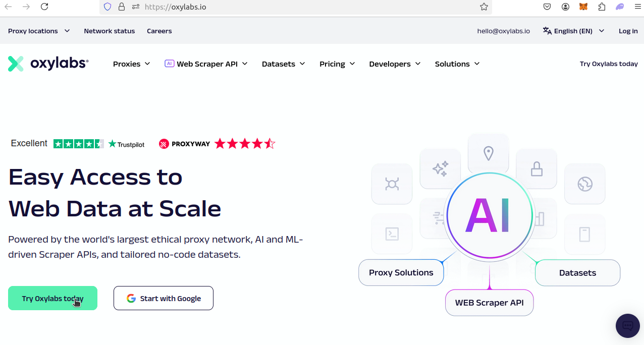Click the spider bug tile icon
Screen dimensions: 644x345
tap(392, 184)
